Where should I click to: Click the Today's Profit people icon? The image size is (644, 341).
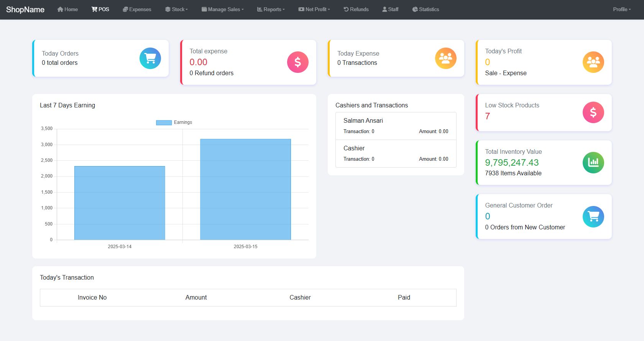click(x=593, y=62)
